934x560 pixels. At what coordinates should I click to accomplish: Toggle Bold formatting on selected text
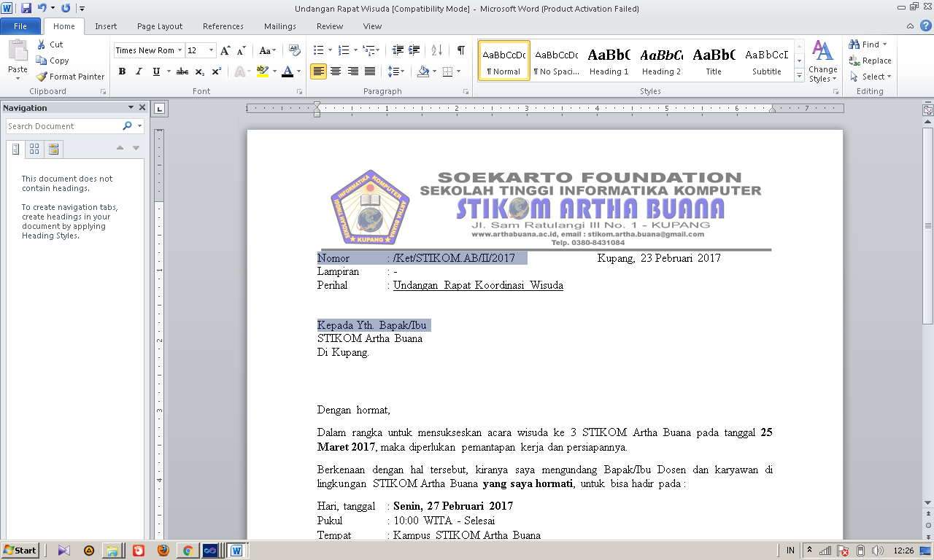tap(122, 71)
